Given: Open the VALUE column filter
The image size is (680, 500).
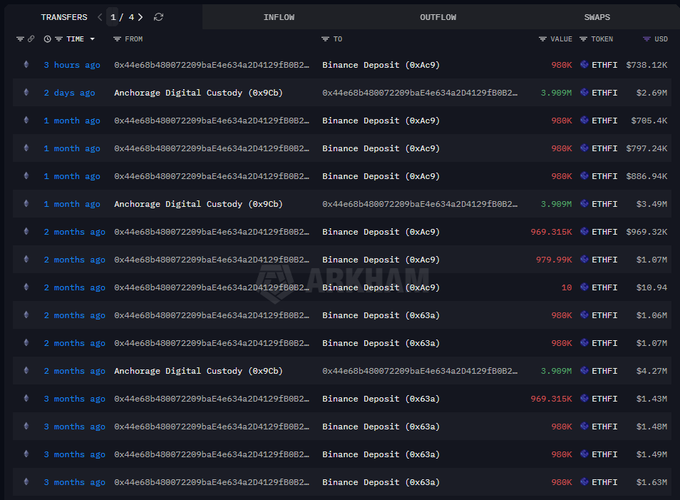Looking at the screenshot, I should [542, 39].
